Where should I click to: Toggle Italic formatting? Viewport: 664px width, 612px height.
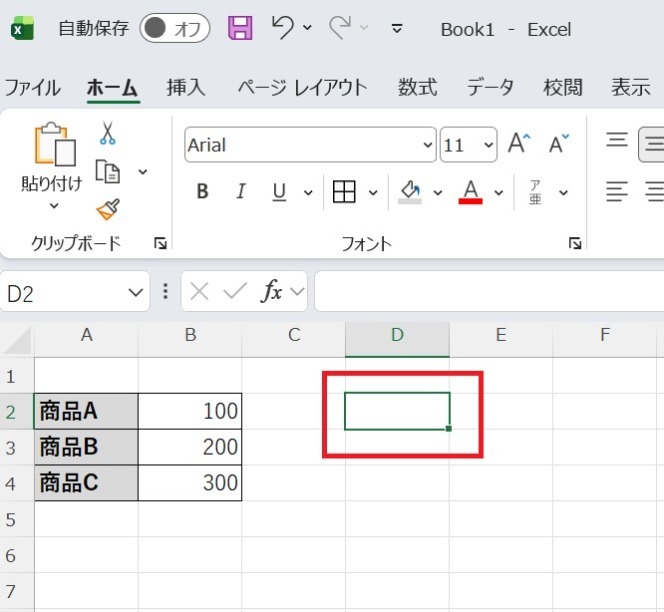click(241, 191)
